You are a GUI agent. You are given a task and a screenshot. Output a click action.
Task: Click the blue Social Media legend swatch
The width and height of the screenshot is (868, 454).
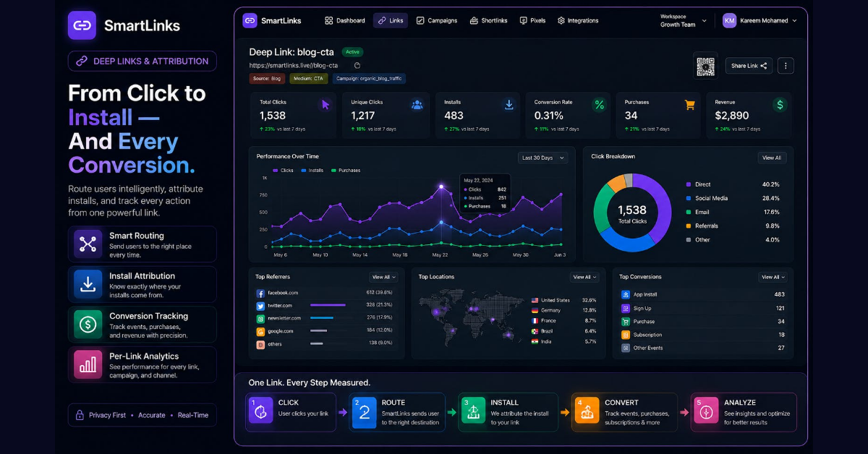pos(688,198)
